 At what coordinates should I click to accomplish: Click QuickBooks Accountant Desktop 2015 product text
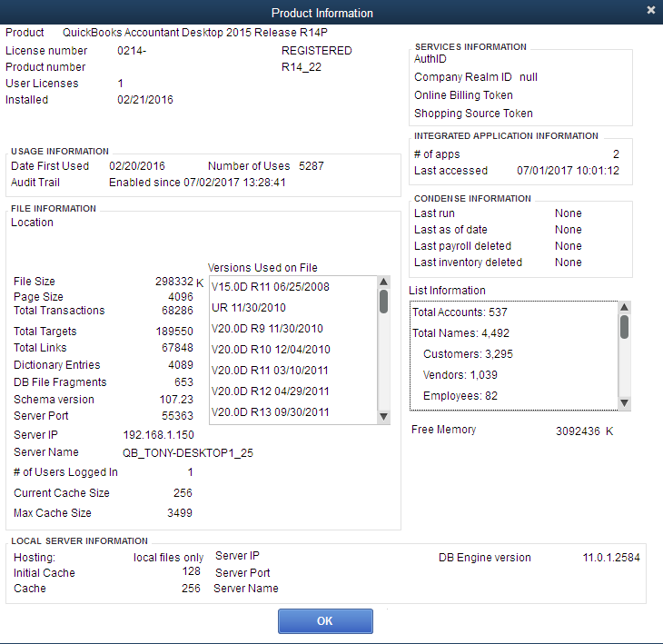point(195,33)
